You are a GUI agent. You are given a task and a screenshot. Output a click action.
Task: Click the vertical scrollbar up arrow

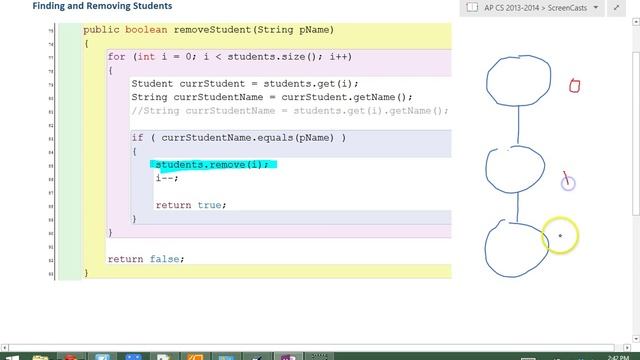tap(636, 22)
